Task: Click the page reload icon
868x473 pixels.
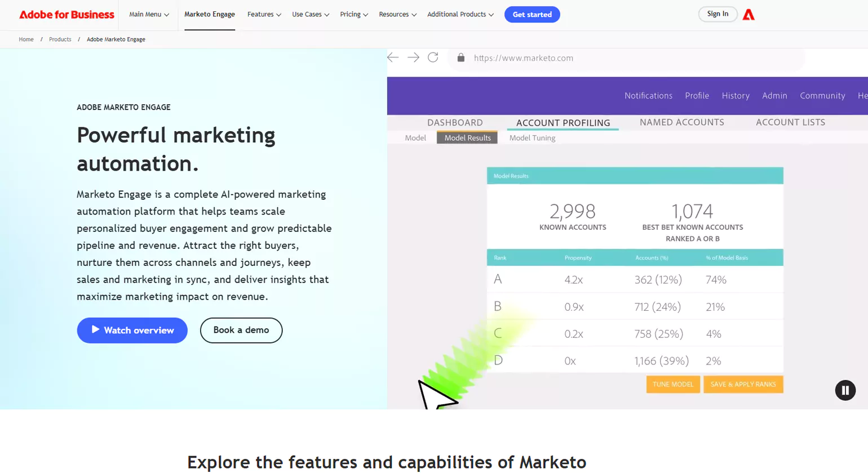Action: pos(433,57)
